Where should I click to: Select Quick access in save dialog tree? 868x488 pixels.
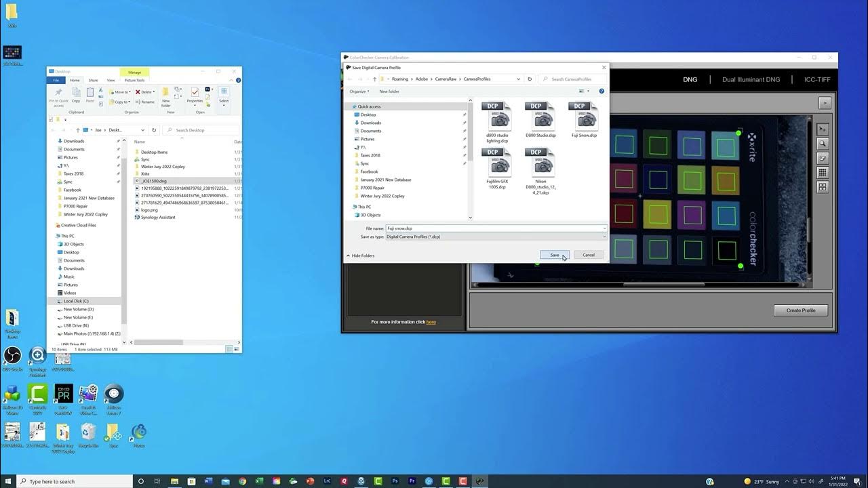tap(370, 106)
